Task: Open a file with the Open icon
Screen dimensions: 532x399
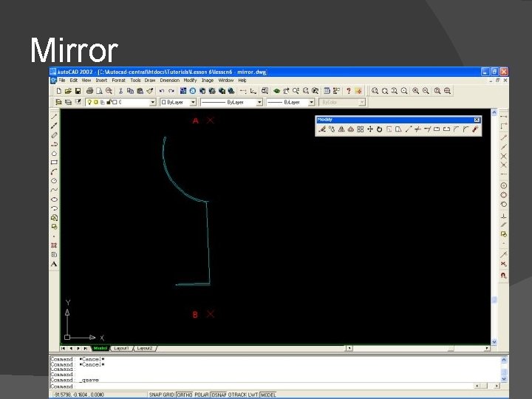Action: point(68,91)
